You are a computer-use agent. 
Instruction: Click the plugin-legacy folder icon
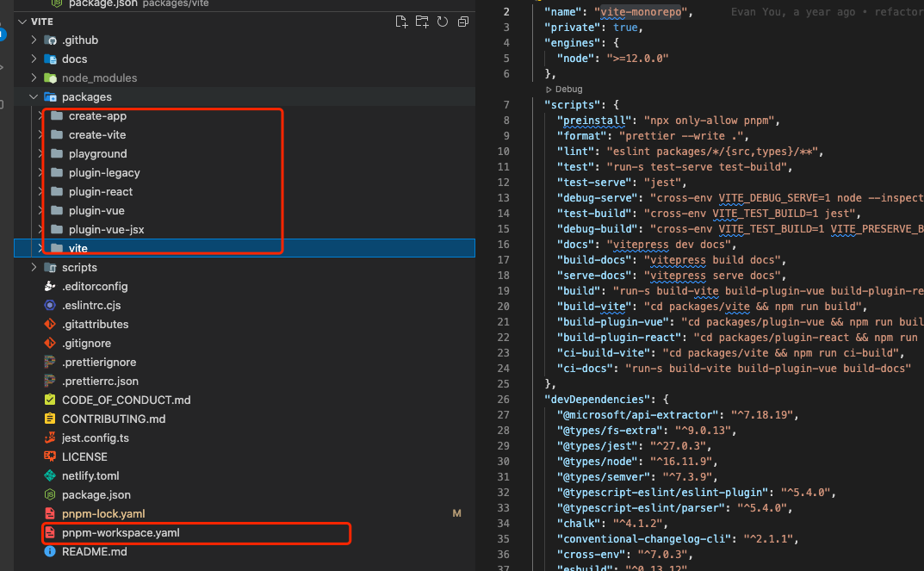[x=57, y=172]
